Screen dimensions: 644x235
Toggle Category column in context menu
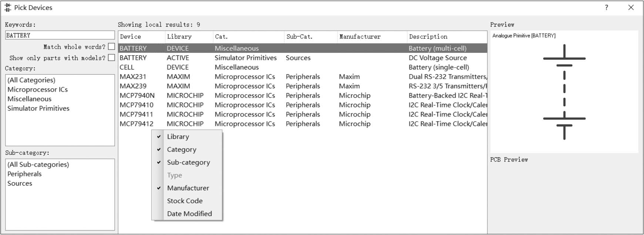coord(181,150)
